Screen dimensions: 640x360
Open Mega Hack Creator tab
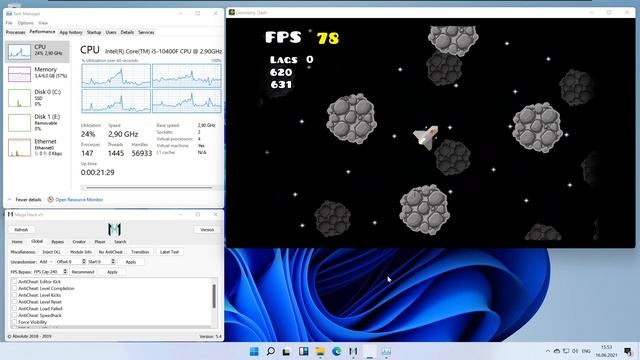[79, 242]
